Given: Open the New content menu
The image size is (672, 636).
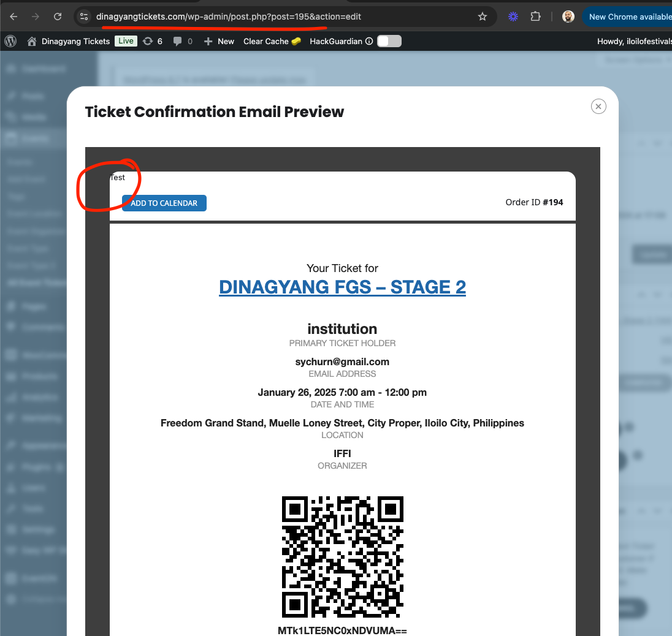Looking at the screenshot, I should pyautogui.click(x=226, y=41).
